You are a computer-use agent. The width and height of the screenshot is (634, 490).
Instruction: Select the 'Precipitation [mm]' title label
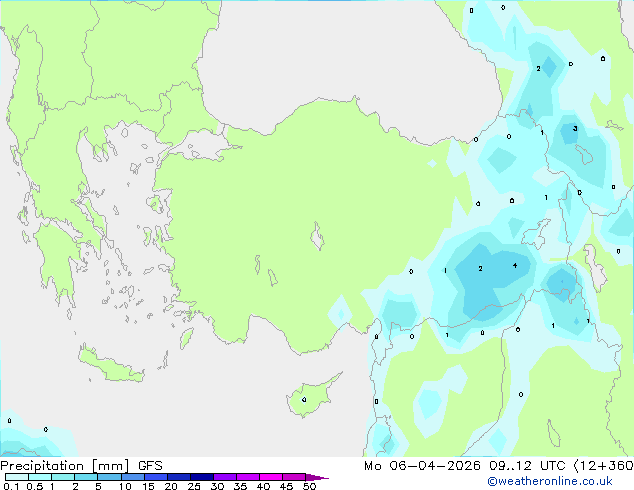tap(65, 466)
